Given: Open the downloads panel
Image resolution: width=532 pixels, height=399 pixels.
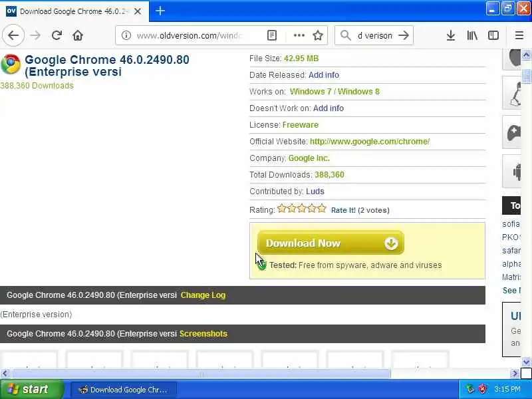Looking at the screenshot, I should [451, 35].
